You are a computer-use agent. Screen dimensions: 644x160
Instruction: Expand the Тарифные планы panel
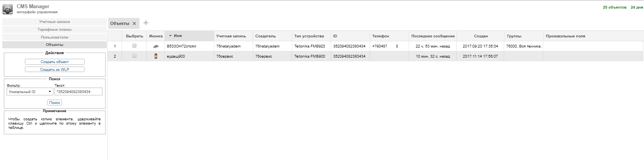click(x=55, y=30)
